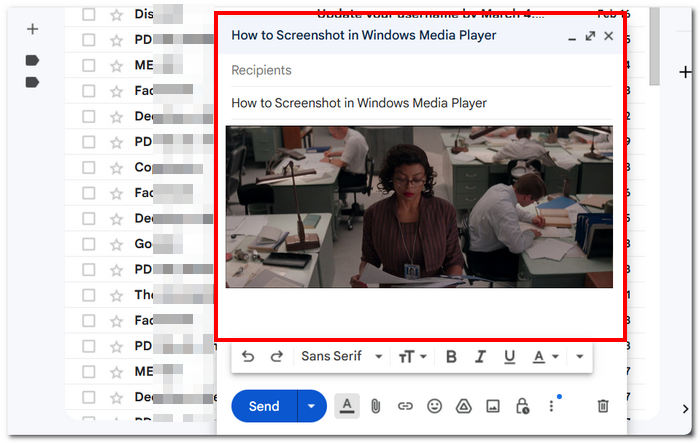Attach files with the paperclip icon
The height and width of the screenshot is (443, 700).
tap(376, 406)
